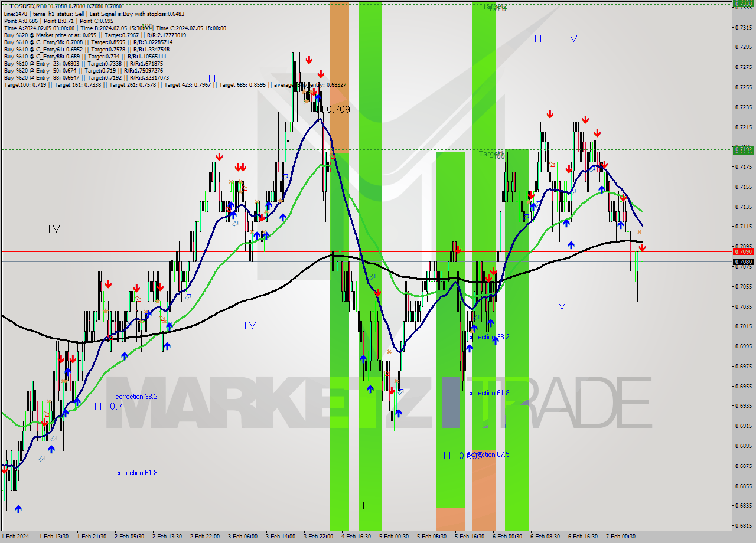Image resolution: width=756 pixels, height=543 pixels.
Task: Click the '3 Feb 06:00' time axis label
Action: [x=243, y=537]
